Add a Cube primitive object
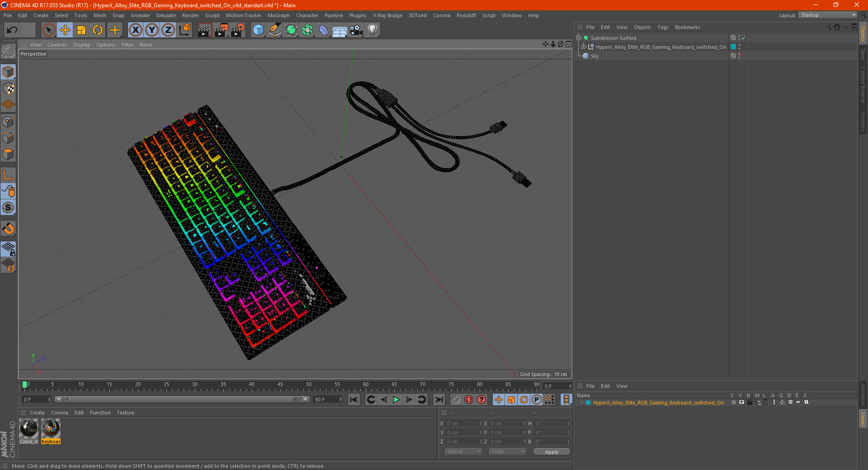 pyautogui.click(x=258, y=30)
